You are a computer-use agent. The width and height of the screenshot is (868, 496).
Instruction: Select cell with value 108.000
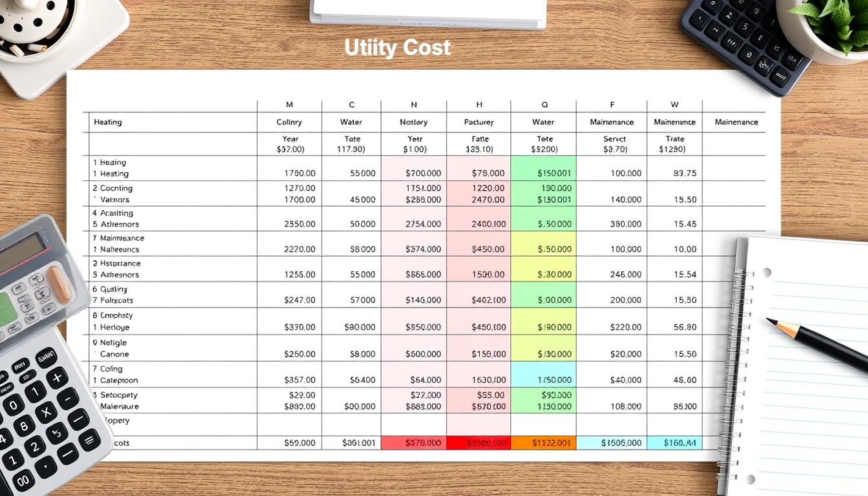click(626, 407)
